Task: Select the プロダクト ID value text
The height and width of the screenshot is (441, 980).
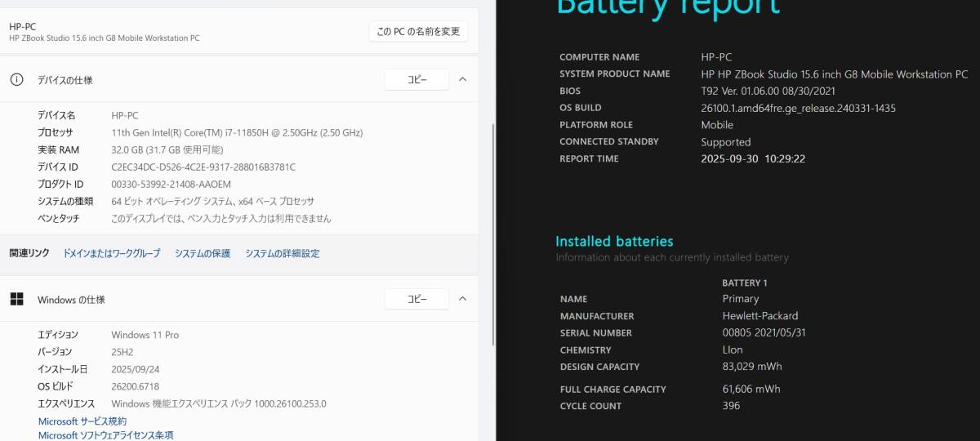Action: point(171,185)
